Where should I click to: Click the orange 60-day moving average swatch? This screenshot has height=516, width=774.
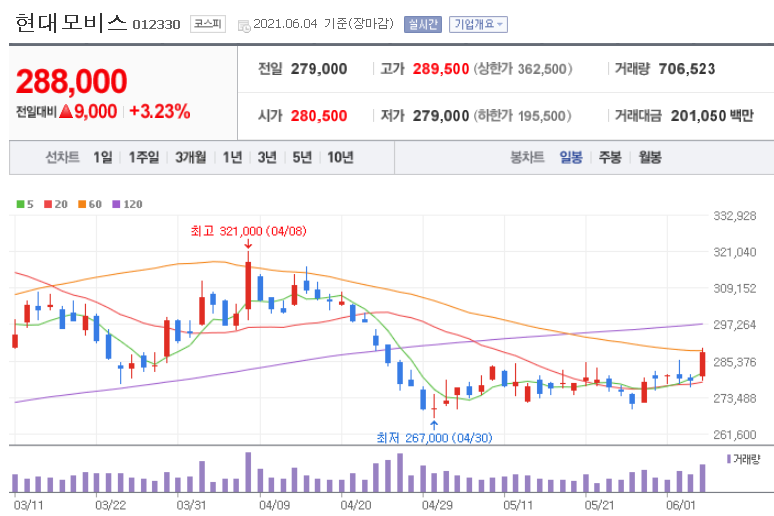(82, 204)
